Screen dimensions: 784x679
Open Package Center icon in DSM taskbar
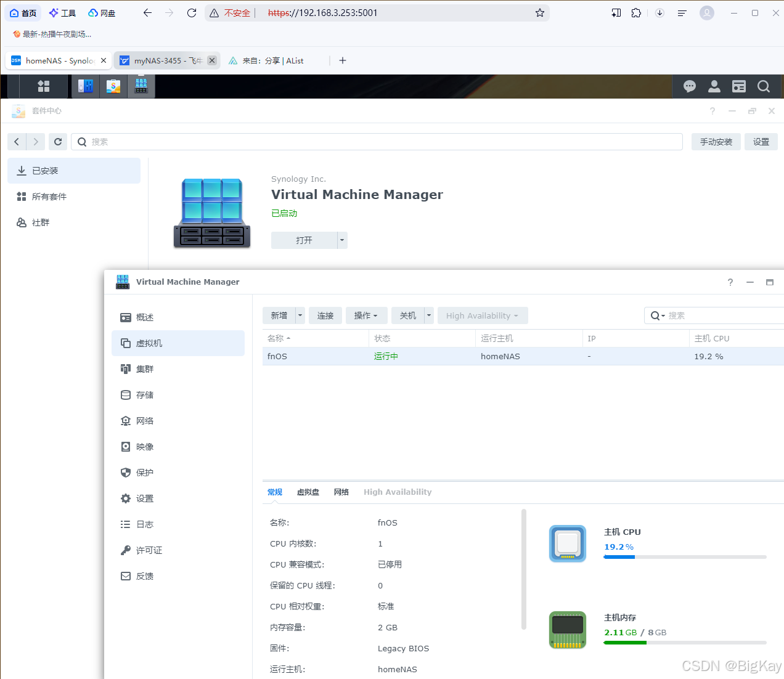(113, 86)
